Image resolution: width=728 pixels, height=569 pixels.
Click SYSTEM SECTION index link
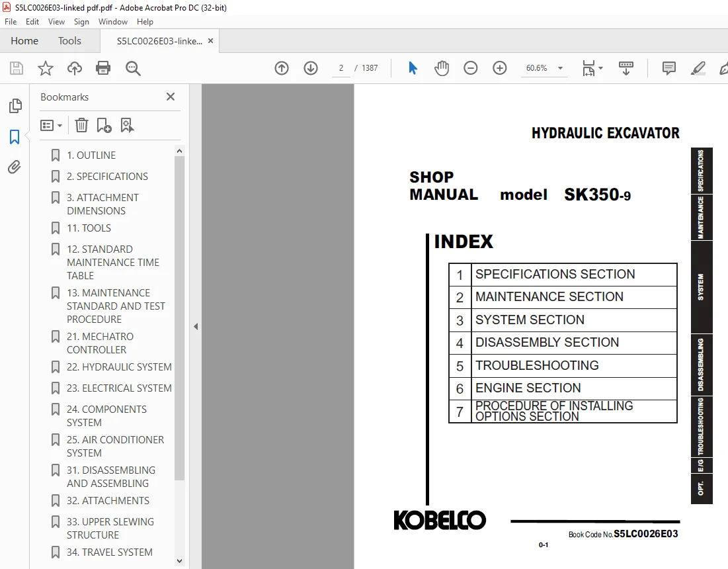[x=530, y=320]
